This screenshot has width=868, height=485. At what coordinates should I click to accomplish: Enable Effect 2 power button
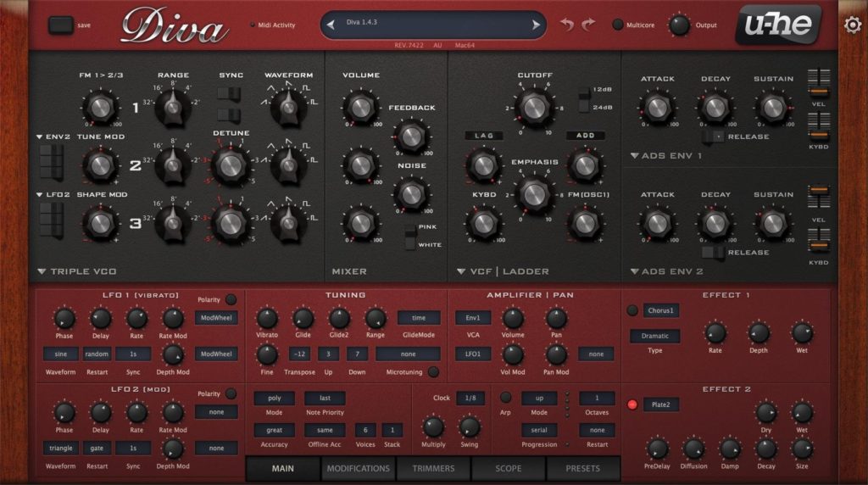click(x=632, y=404)
